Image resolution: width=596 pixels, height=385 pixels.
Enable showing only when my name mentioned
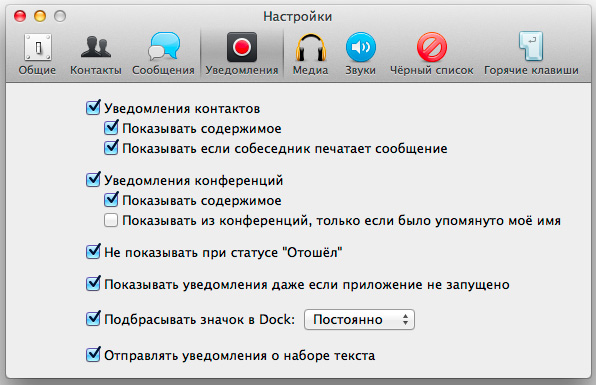[x=111, y=220]
